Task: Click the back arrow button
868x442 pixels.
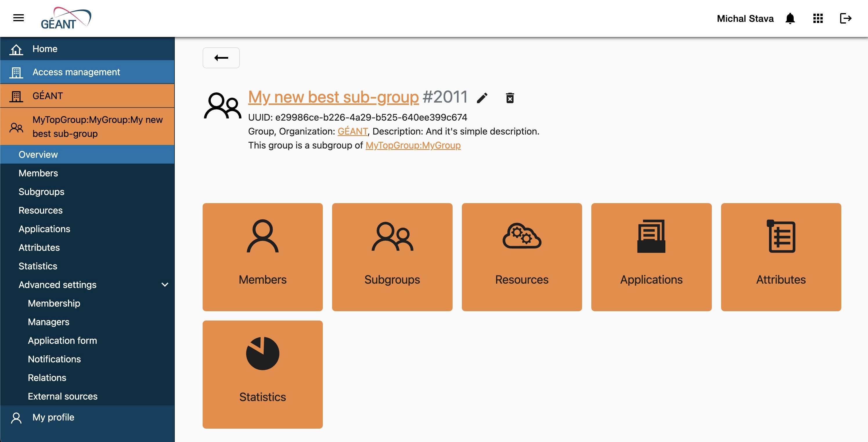Action: [221, 58]
